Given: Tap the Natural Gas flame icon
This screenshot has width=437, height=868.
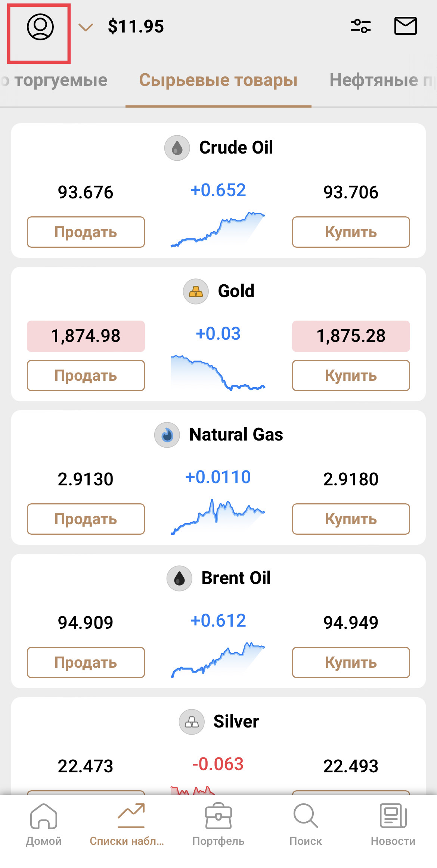Looking at the screenshot, I should point(167,435).
